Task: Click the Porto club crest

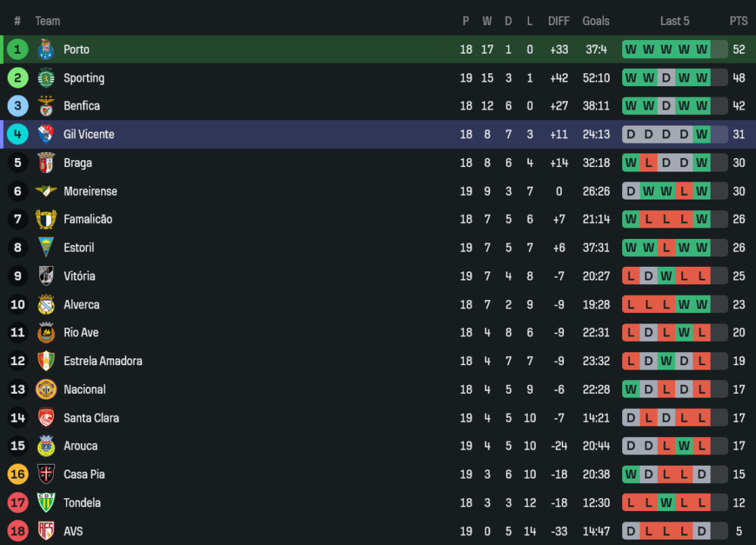Action: [46, 50]
